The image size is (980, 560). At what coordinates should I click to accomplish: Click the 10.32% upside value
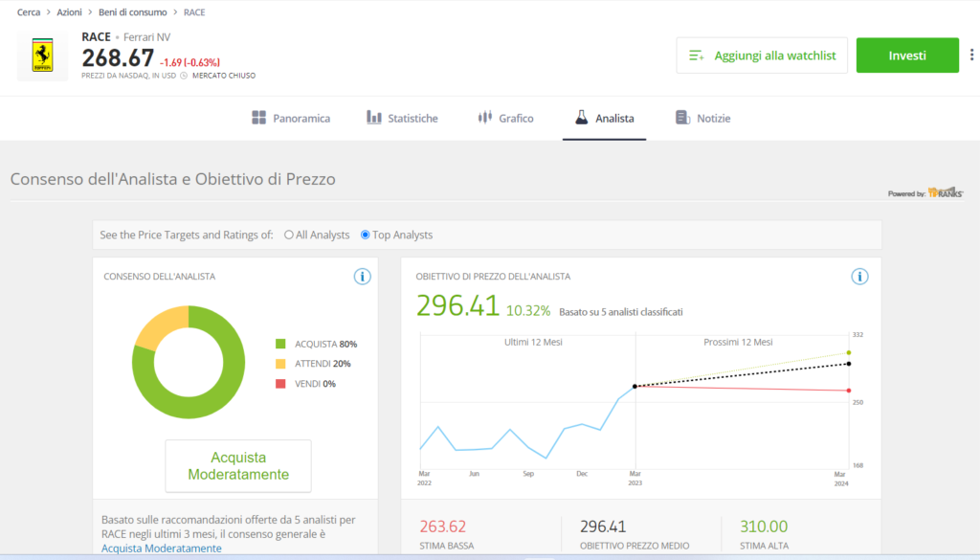tap(528, 310)
